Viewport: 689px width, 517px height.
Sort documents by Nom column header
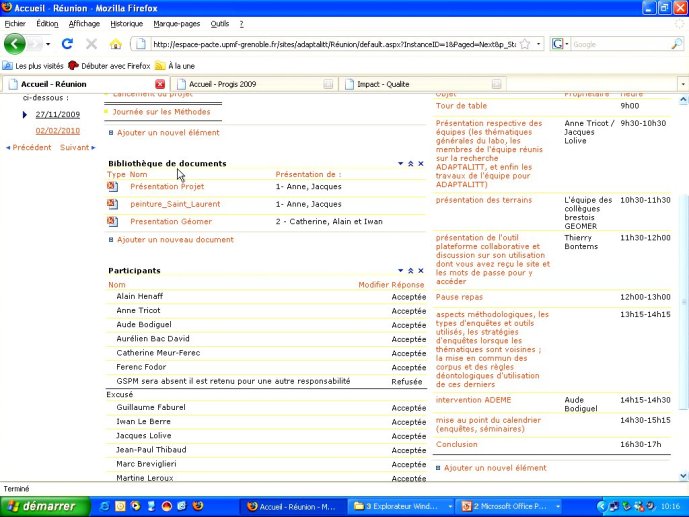pyautogui.click(x=138, y=174)
